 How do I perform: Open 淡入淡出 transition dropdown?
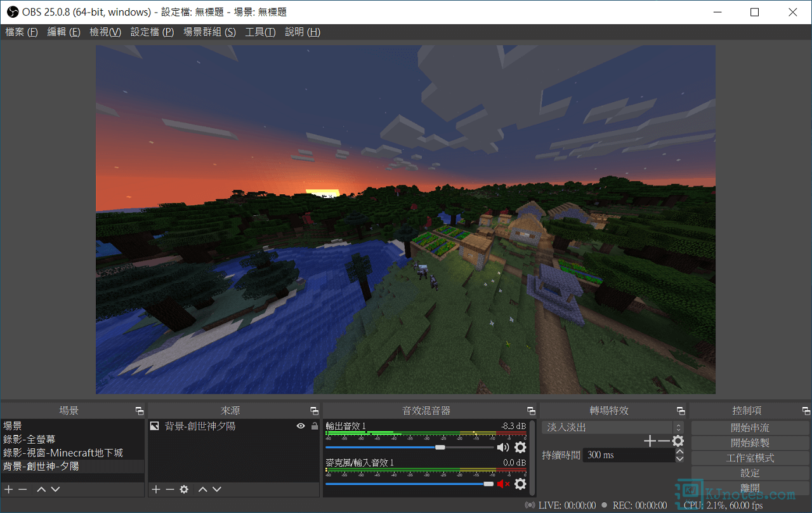tap(613, 427)
